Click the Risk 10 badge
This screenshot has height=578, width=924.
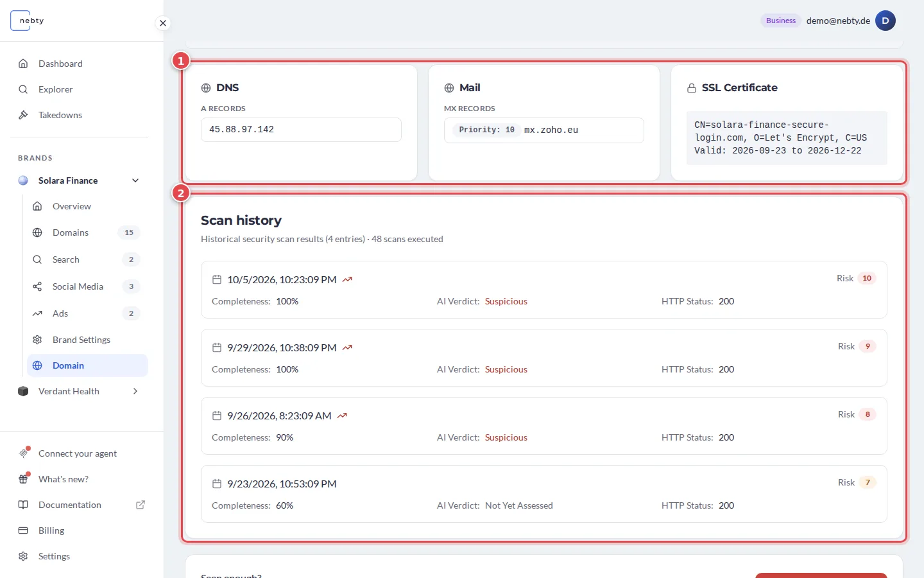pos(867,278)
